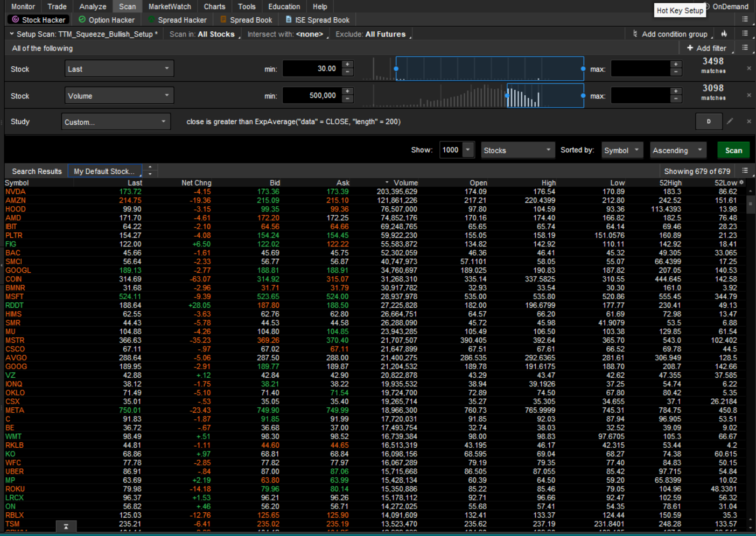Select the NVDA symbol row
The image size is (756, 536).
pyautogui.click(x=376, y=192)
